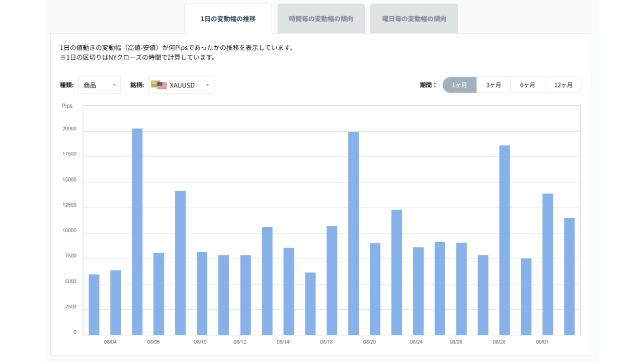Click the 08/24 x-axis date label
The height and width of the screenshot is (362, 644).
pos(416,342)
